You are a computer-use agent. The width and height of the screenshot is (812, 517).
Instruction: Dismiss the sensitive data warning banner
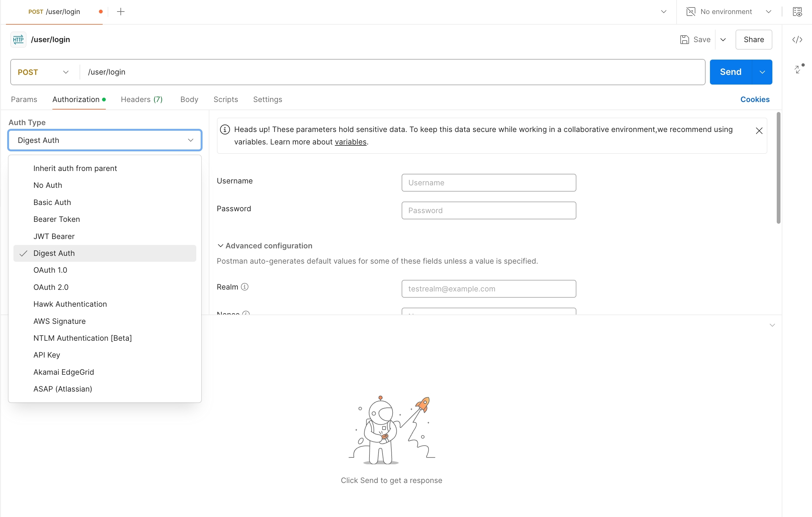[x=759, y=130]
